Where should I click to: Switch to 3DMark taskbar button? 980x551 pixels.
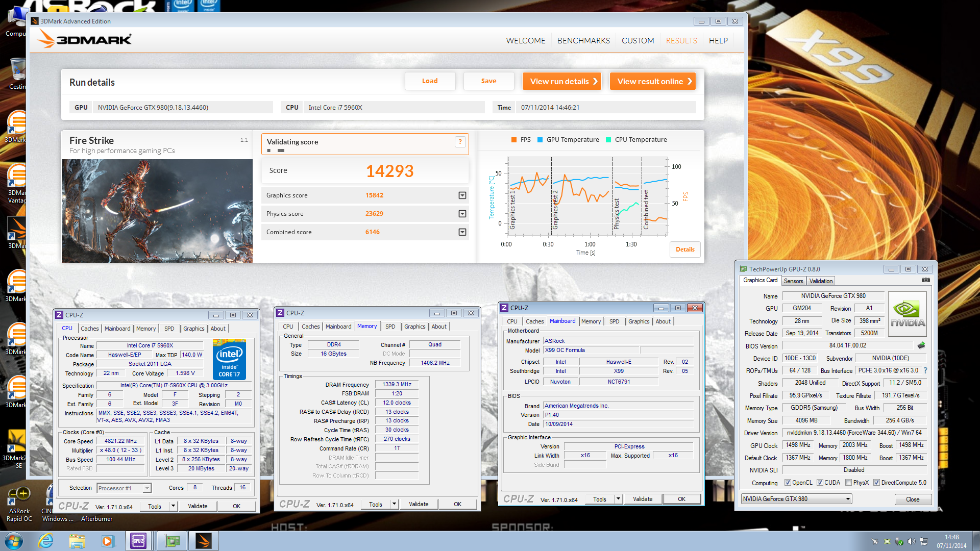point(204,541)
